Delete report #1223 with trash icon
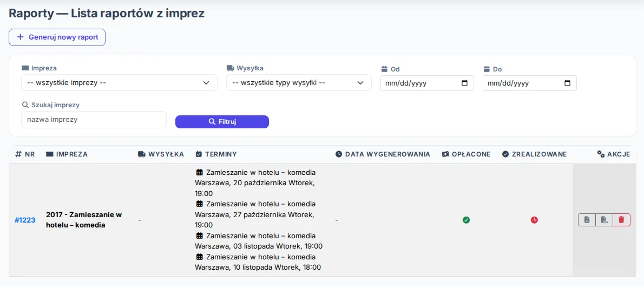 621,220
